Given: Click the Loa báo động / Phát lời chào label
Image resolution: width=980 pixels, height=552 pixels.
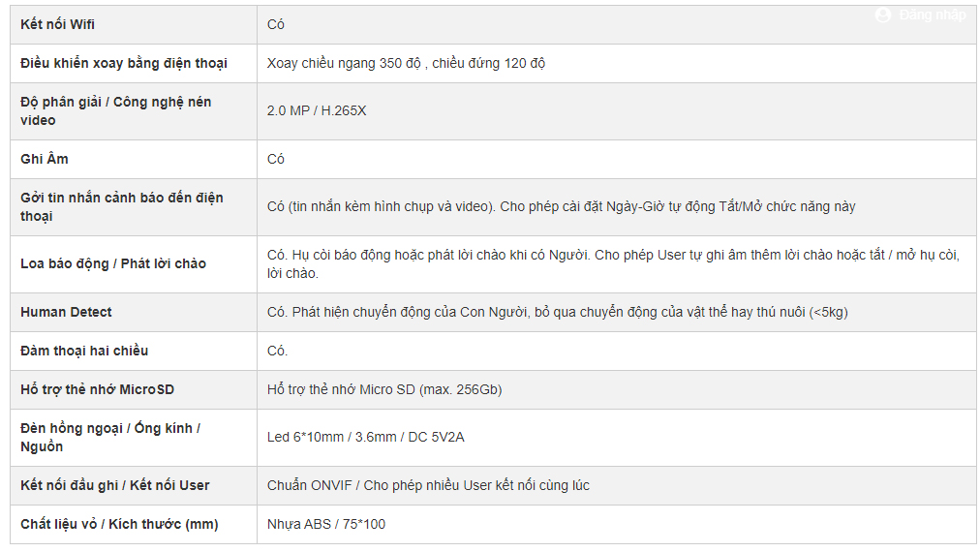Looking at the screenshot, I should [x=113, y=263].
